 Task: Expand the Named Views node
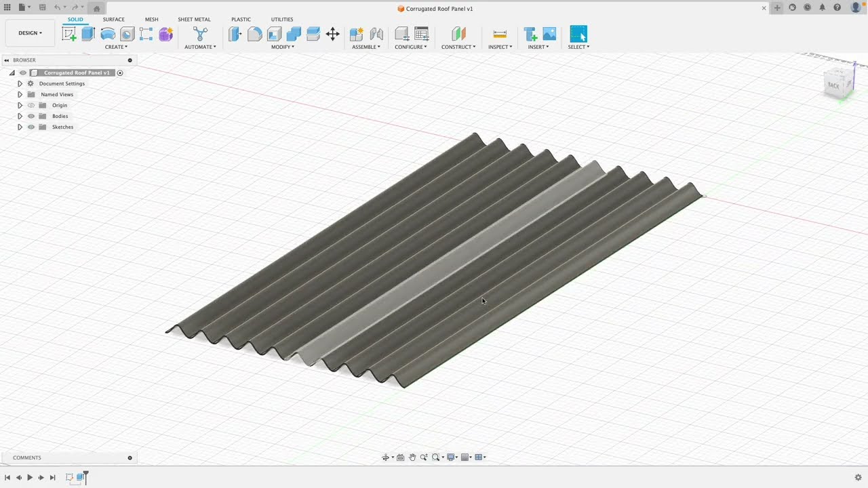pyautogui.click(x=20, y=94)
